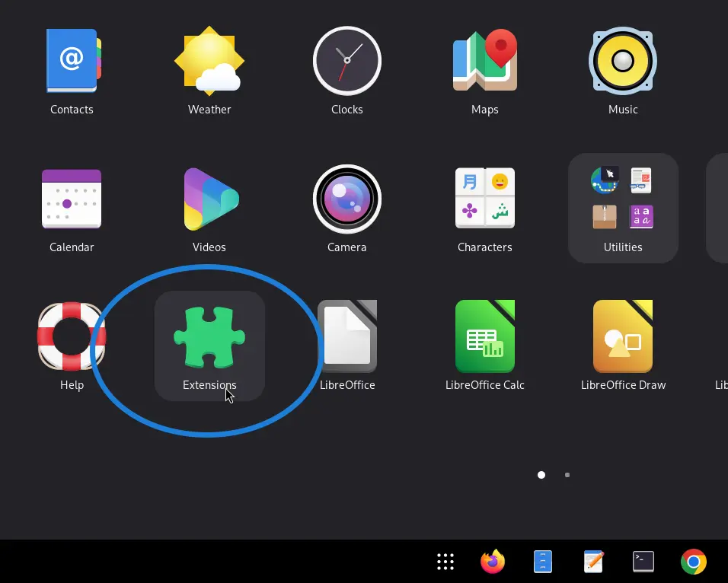Image resolution: width=728 pixels, height=583 pixels.
Task: Open the Extensions app
Action: (209, 336)
